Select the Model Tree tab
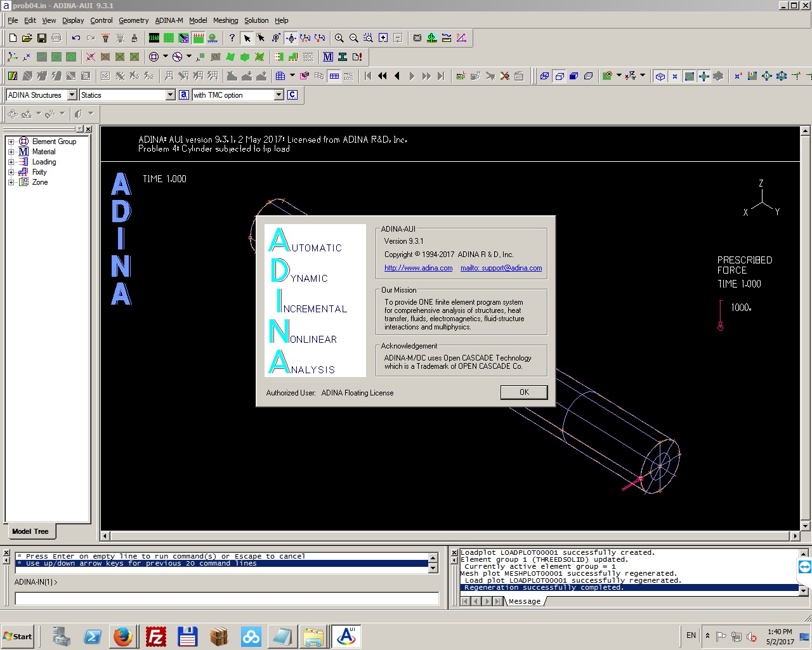This screenshot has width=812, height=650. click(30, 531)
